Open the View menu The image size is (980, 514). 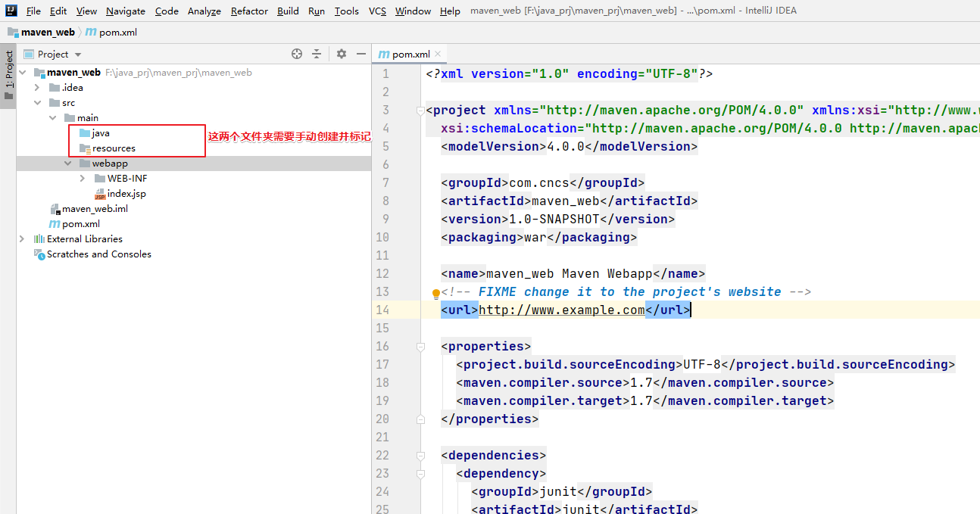coord(86,11)
